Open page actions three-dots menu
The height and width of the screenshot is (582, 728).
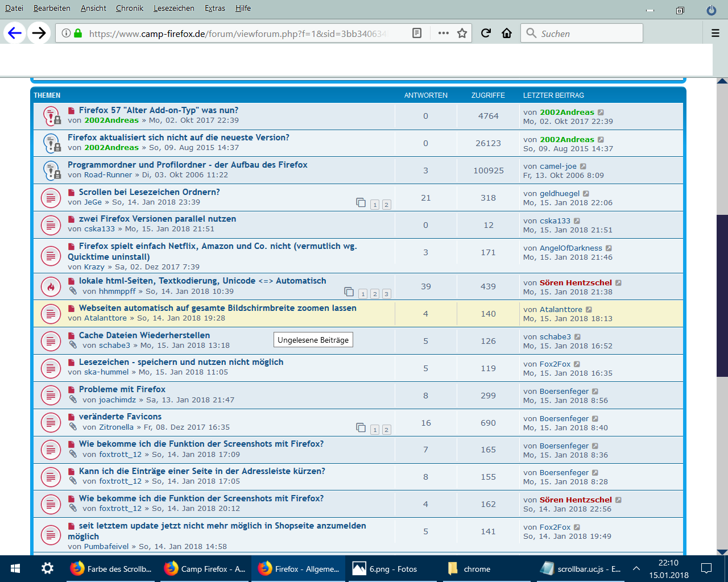[444, 33]
